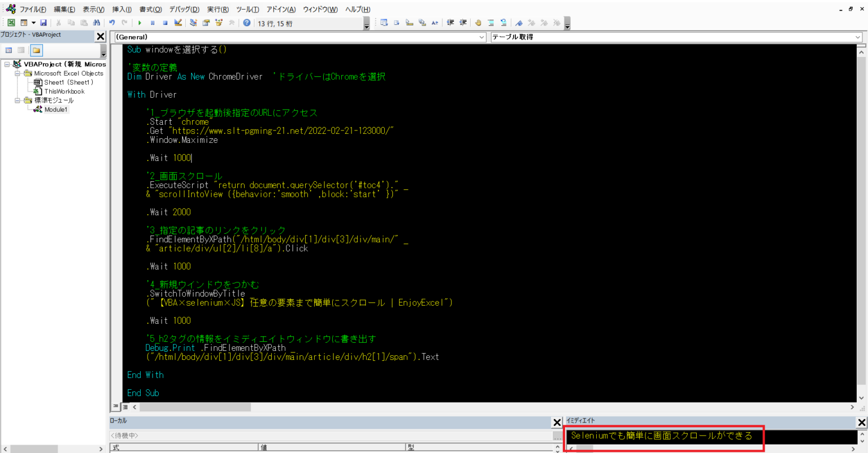The image size is (868, 453).
Task: Toggle folder view in the Project Explorer
Action: (x=36, y=51)
